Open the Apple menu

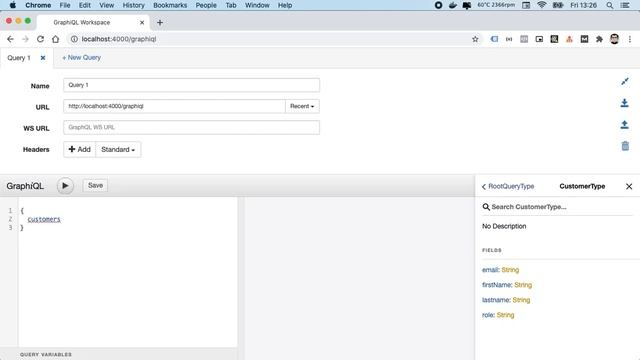(x=13, y=5)
